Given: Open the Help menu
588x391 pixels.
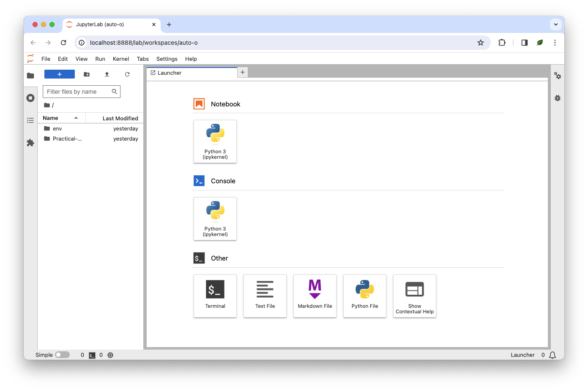Looking at the screenshot, I should pyautogui.click(x=191, y=59).
